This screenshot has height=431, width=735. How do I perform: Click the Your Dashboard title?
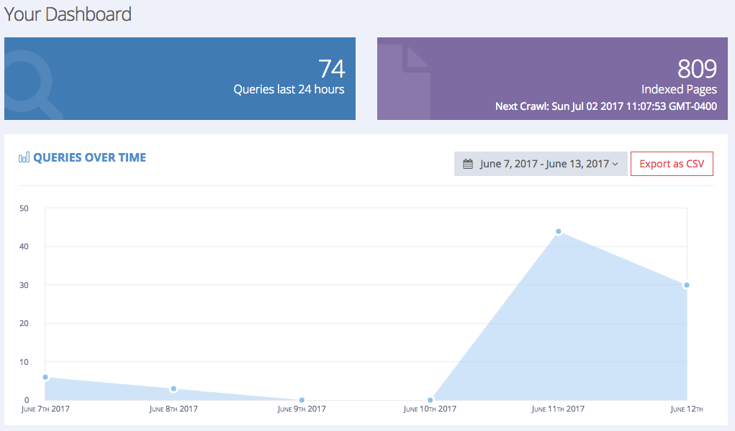[67, 15]
